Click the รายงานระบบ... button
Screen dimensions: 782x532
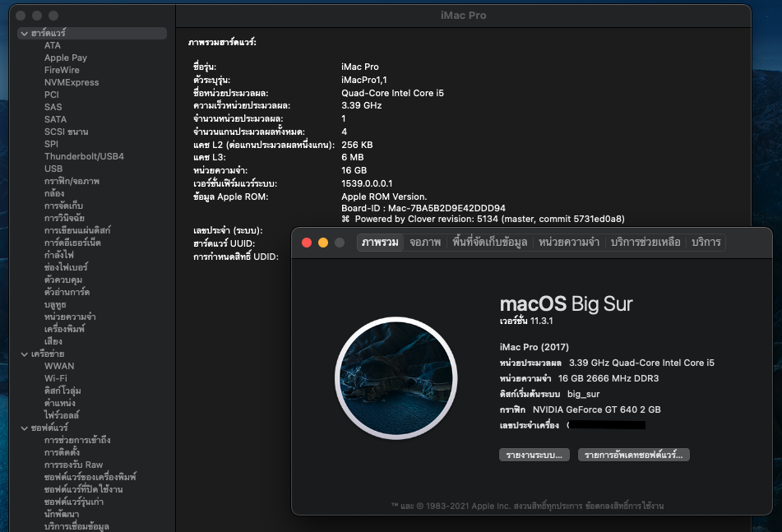[x=534, y=455]
